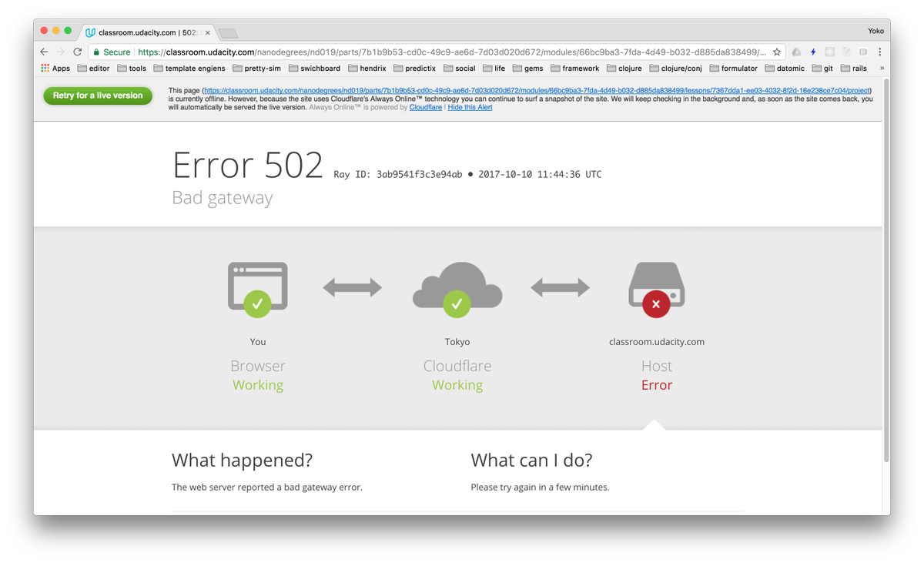Click the host server icon with red X

tap(657, 289)
